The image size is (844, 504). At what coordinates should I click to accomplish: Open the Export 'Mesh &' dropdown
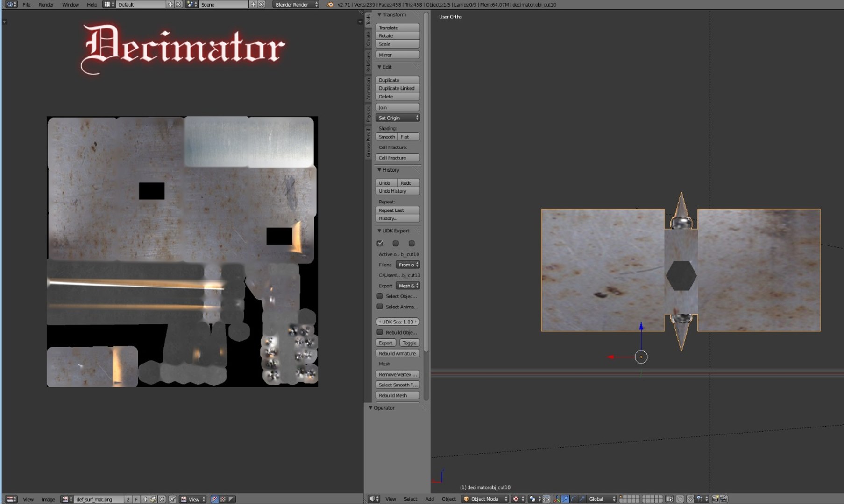point(408,286)
